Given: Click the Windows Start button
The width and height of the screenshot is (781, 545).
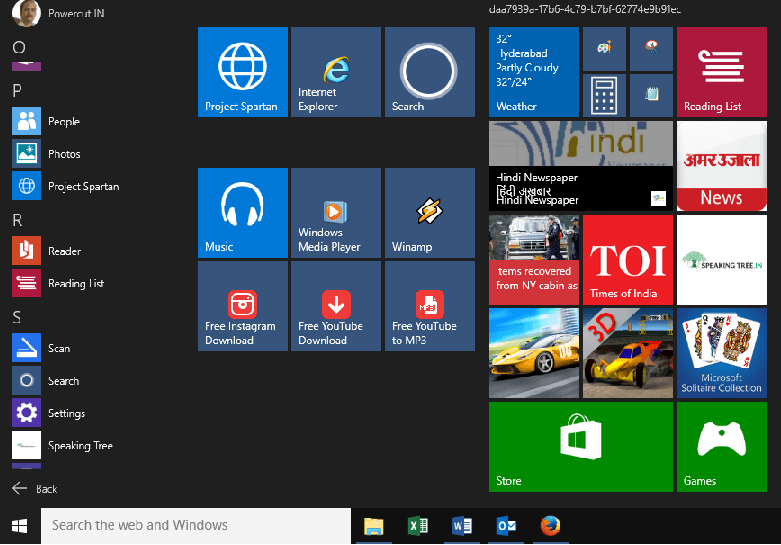Looking at the screenshot, I should (19, 526).
